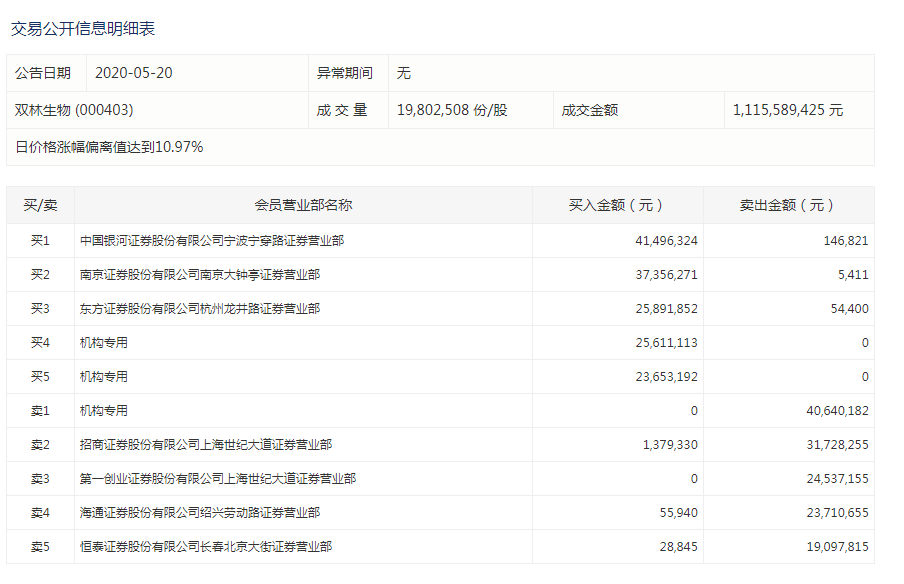Select row label 卖1

click(40, 410)
